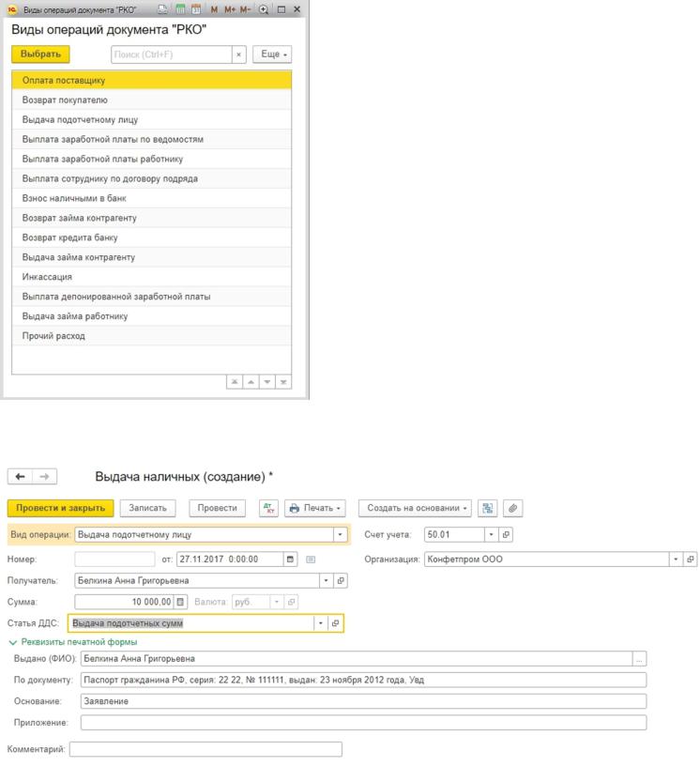
Task: Click the zoom magnifier icon in title bar
Action: pyautogui.click(x=264, y=9)
